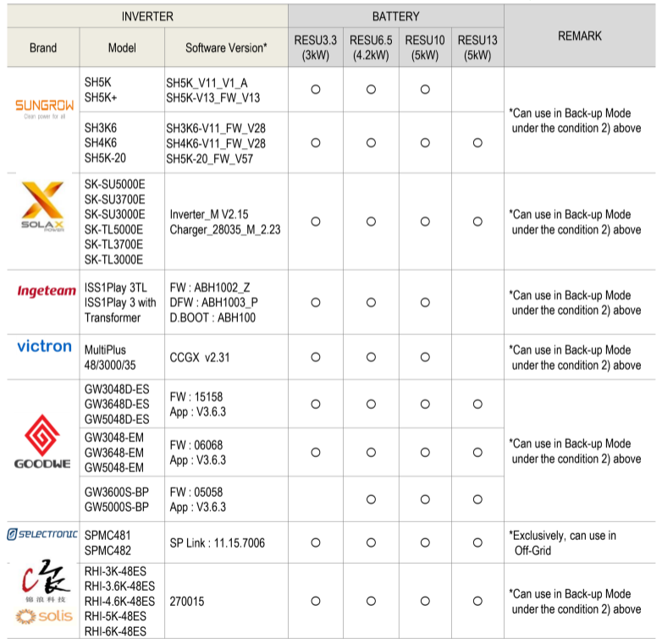The image size is (662, 644).
Task: Click D.BOOT : ABH100 version text
Action: click(x=212, y=317)
